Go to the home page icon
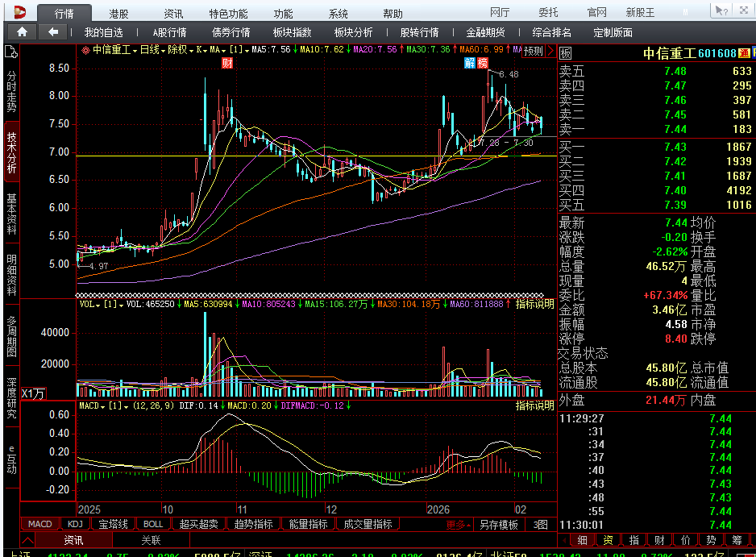The image size is (756, 557). point(23,32)
